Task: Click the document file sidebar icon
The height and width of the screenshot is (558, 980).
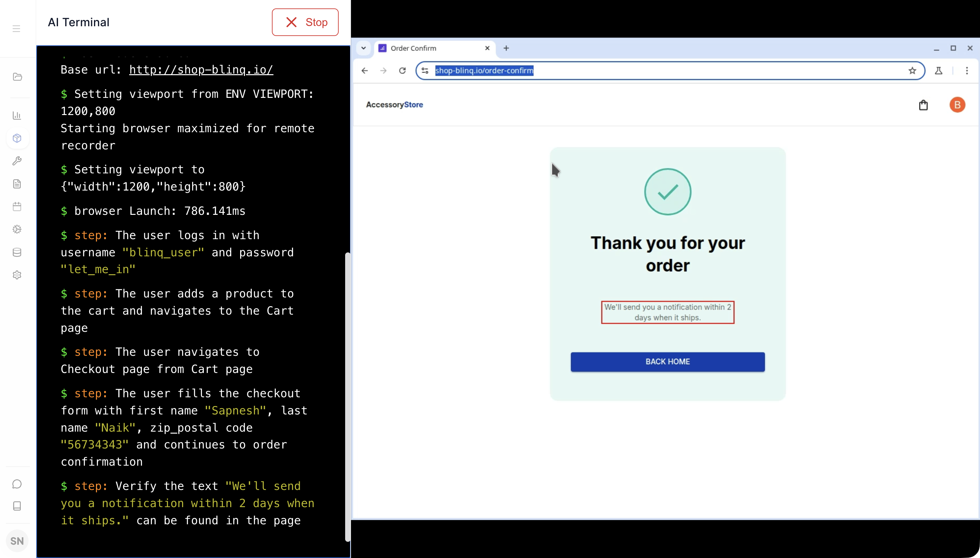Action: coord(17,184)
